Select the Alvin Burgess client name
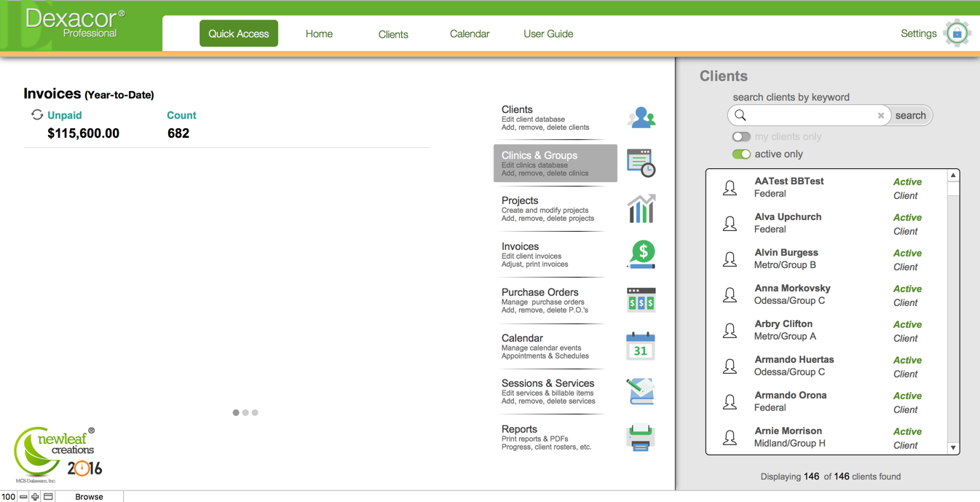 [x=786, y=252]
